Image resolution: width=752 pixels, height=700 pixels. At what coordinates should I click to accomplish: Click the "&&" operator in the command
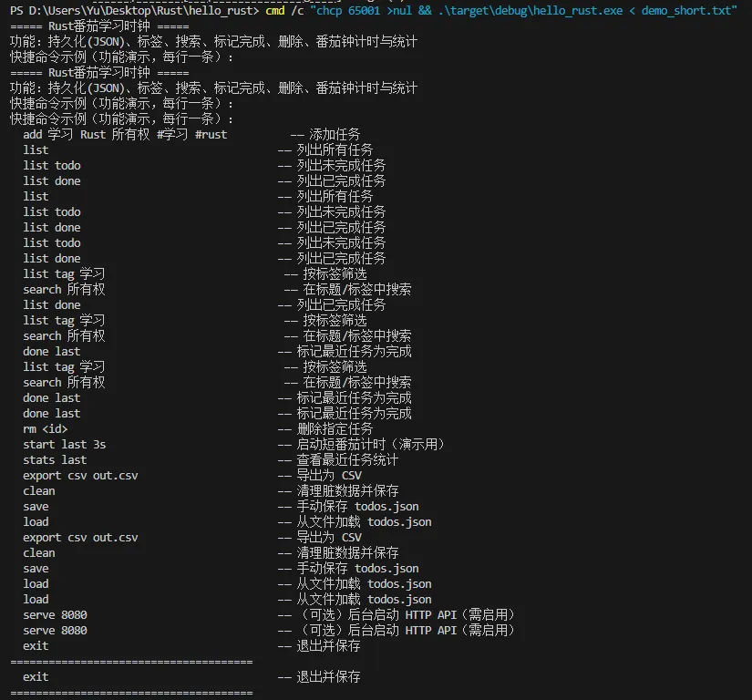[x=425, y=11]
